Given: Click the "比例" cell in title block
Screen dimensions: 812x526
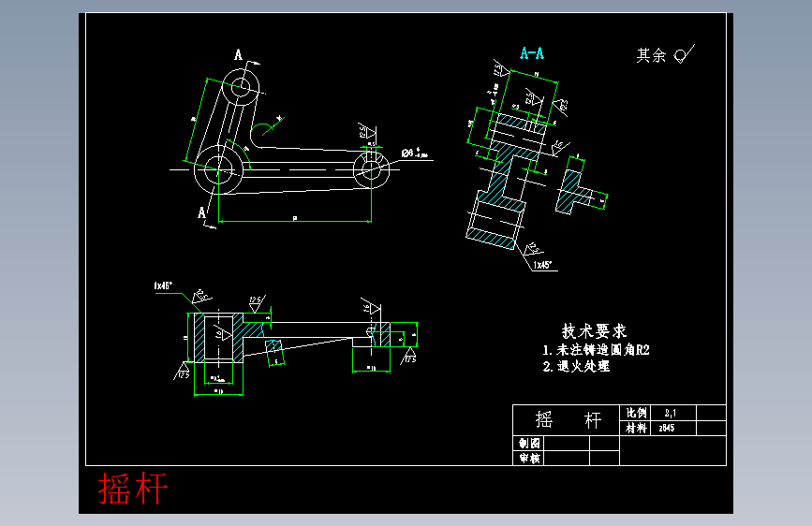Looking at the screenshot, I should pos(635,413).
